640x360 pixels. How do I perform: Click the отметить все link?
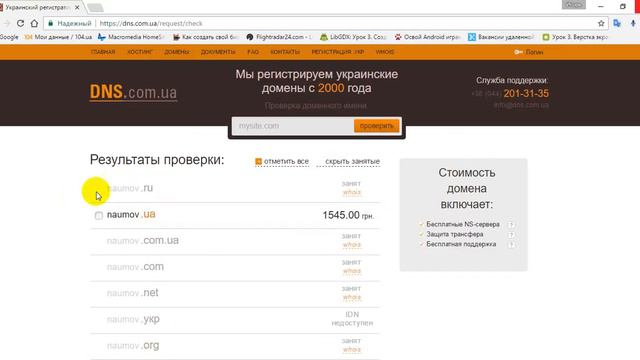[282, 162]
